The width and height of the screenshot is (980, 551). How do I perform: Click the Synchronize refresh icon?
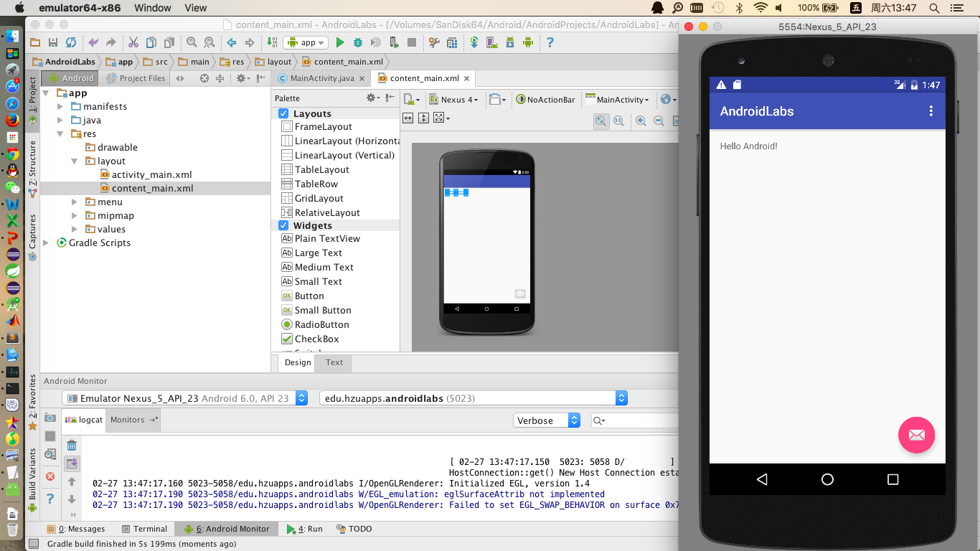tap(70, 42)
